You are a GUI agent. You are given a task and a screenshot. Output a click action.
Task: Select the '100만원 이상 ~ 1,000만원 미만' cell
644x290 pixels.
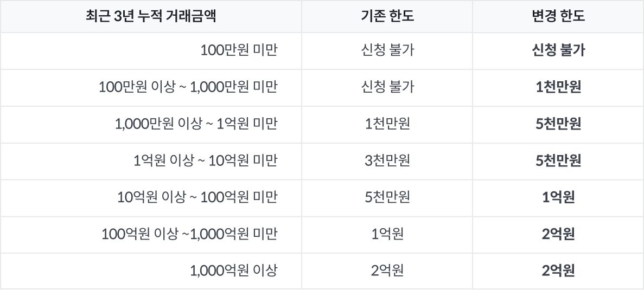click(188, 87)
